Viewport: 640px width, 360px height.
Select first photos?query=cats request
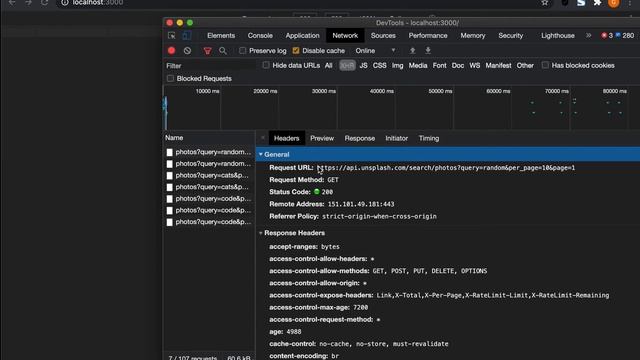[x=209, y=175]
